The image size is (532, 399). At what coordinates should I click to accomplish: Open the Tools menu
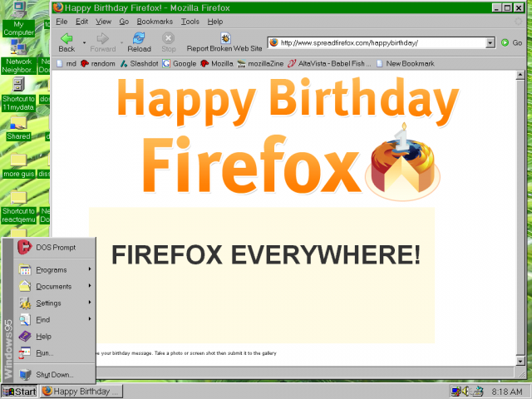[x=190, y=21]
